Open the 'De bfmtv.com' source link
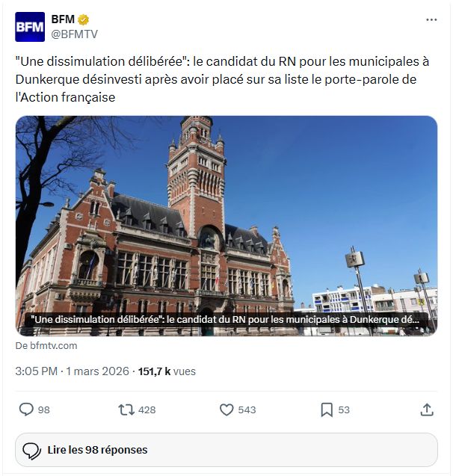This screenshot has width=453, height=476. coord(46,346)
